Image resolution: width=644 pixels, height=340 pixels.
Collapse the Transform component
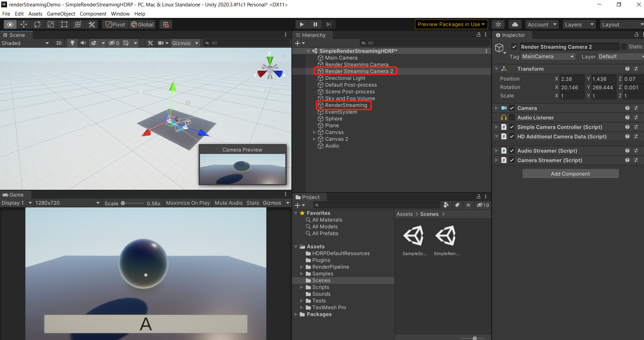click(496, 69)
